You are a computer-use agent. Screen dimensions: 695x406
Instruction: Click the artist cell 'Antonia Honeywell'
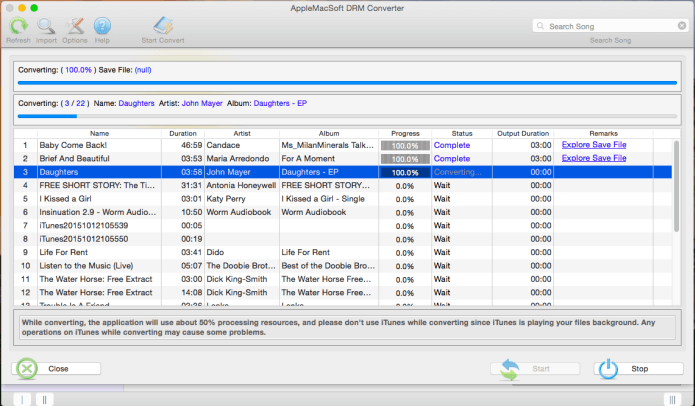coord(241,185)
